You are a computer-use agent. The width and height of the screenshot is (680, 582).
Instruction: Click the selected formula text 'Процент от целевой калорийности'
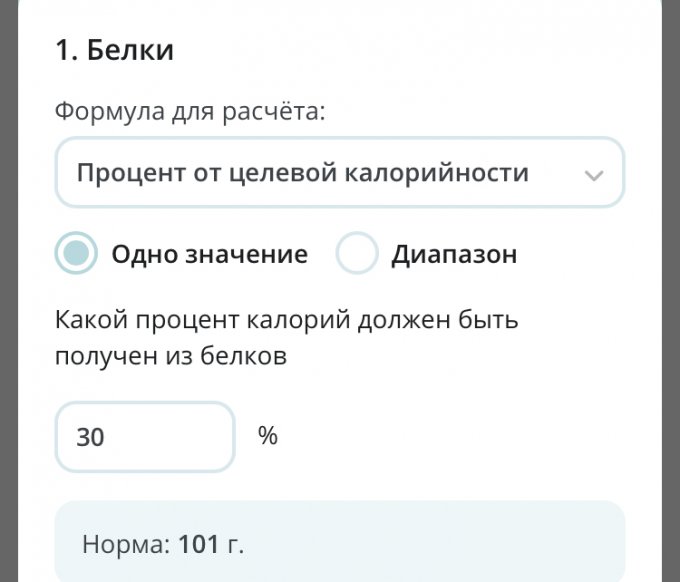point(303,173)
